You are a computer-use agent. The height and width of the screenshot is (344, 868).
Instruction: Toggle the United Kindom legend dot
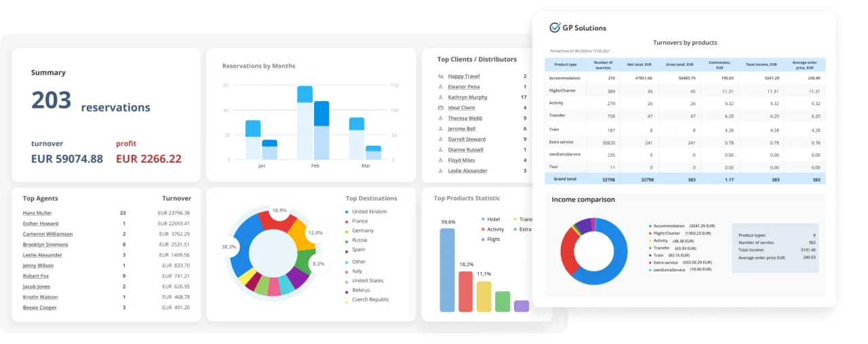(346, 212)
